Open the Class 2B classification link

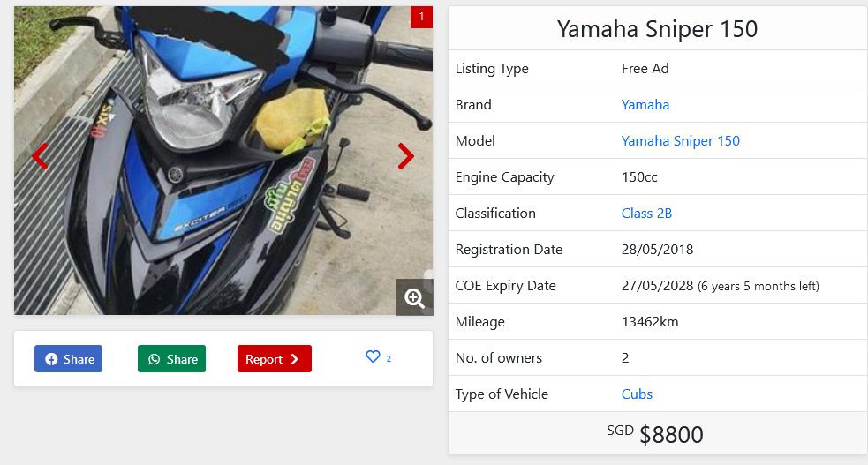(646, 213)
